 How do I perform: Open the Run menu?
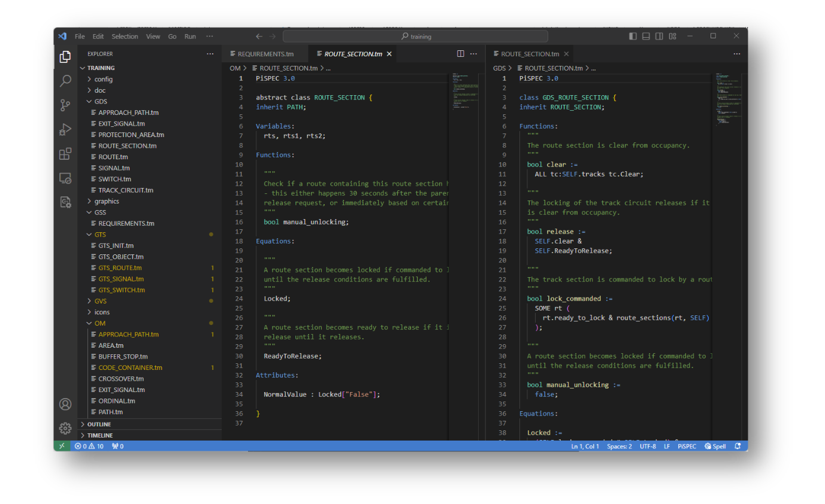click(x=190, y=36)
